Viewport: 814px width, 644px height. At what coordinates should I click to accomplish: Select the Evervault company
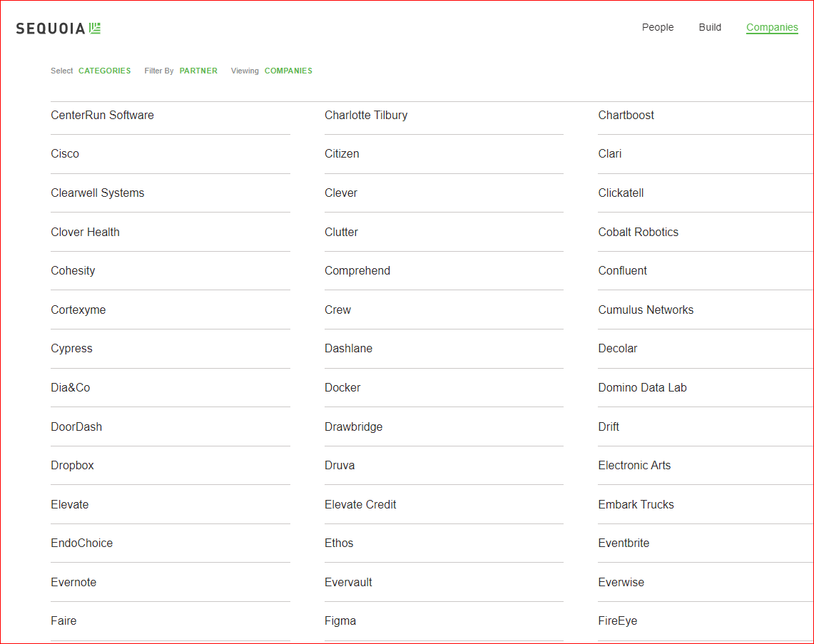(x=348, y=582)
